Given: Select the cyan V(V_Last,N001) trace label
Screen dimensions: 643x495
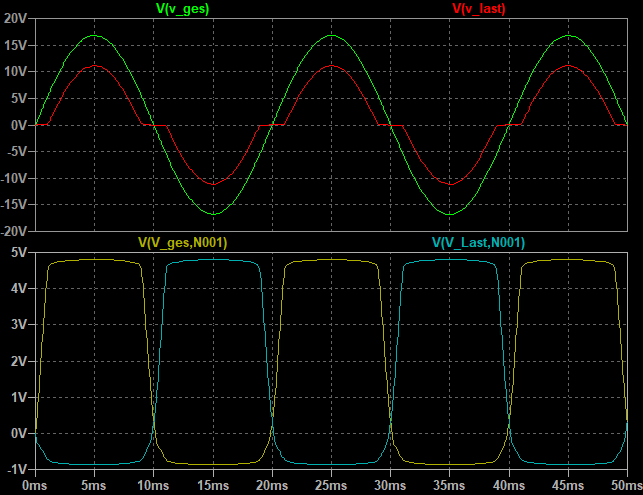Looking at the screenshot, I should (x=479, y=242).
